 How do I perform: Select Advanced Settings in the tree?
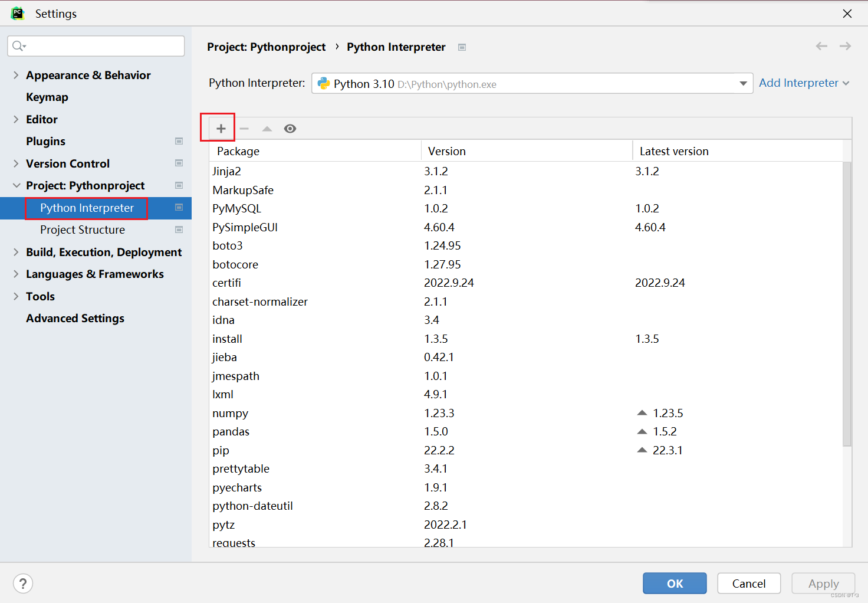click(x=75, y=318)
